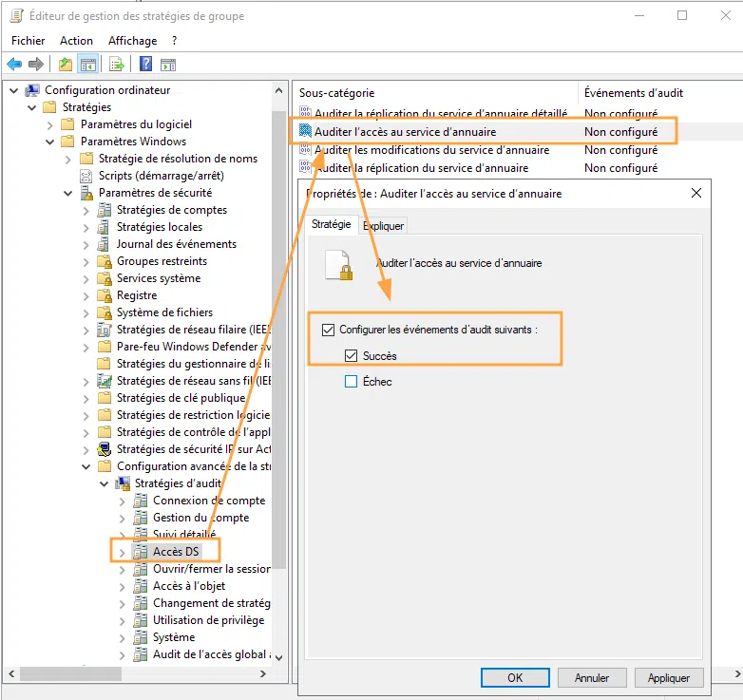Go up one level via folder-arrow icon
Screen dimensions: 743x700
pyautogui.click(x=66, y=64)
